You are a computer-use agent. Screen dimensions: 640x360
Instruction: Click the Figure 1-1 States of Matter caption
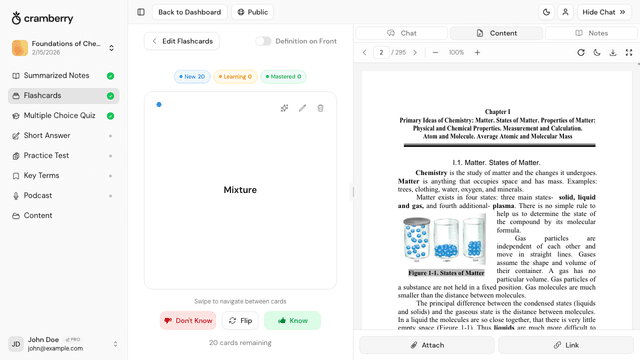(x=446, y=273)
